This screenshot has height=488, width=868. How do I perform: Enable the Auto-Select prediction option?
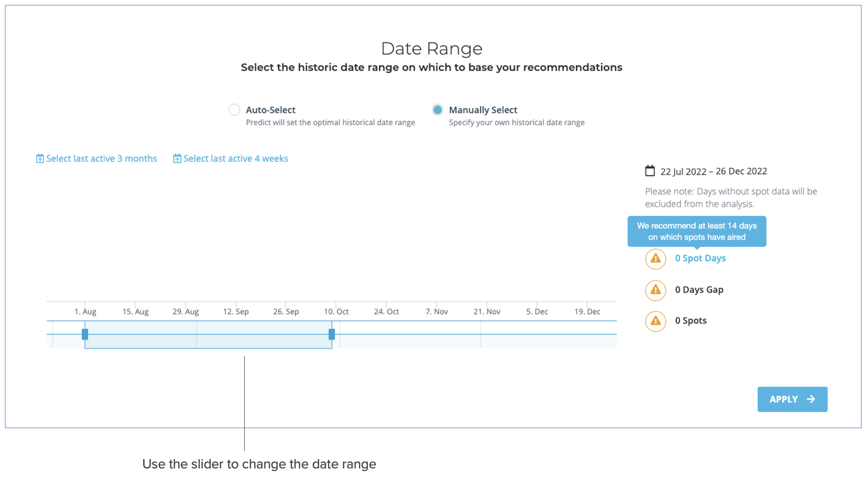point(234,109)
